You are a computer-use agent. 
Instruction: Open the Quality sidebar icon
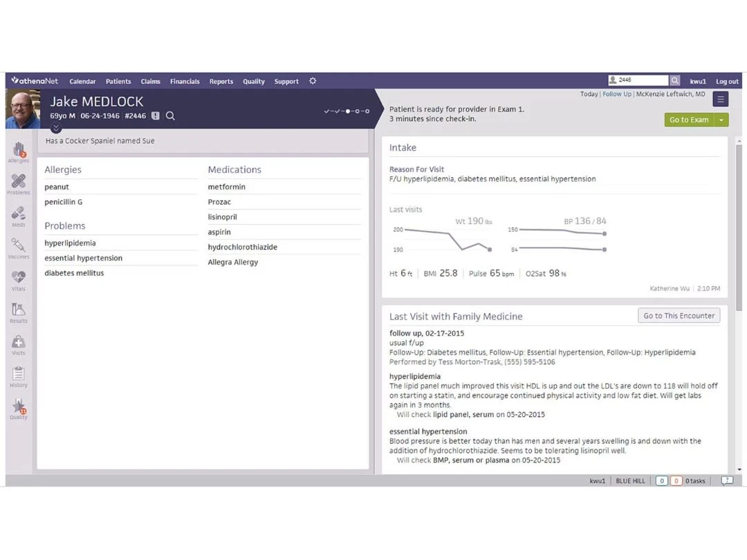pyautogui.click(x=19, y=409)
